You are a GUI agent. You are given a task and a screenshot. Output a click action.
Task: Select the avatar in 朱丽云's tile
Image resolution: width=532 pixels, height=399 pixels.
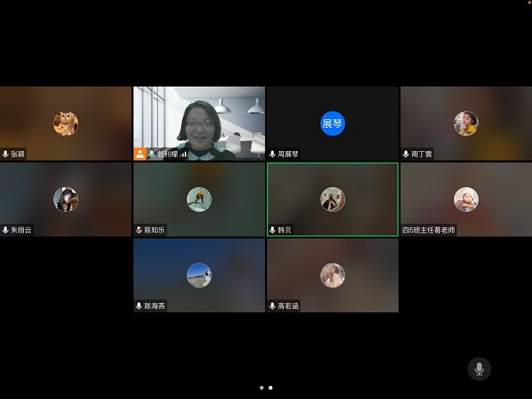click(x=65, y=199)
